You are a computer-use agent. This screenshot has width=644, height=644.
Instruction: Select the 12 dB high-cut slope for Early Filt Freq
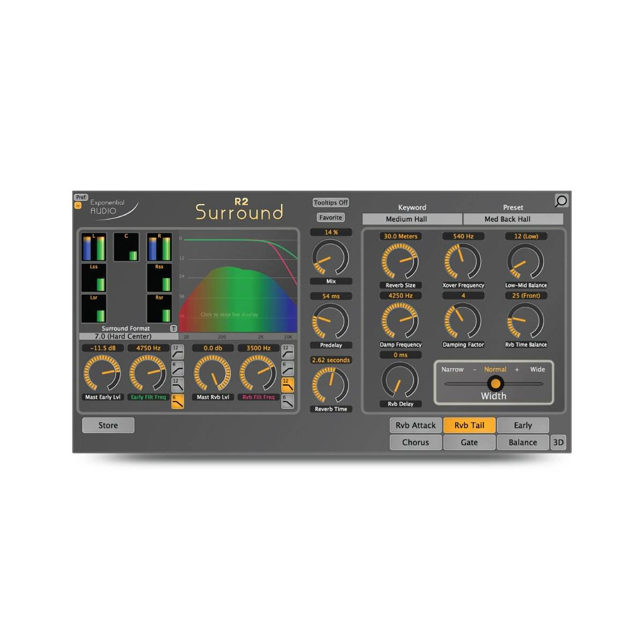(x=178, y=385)
